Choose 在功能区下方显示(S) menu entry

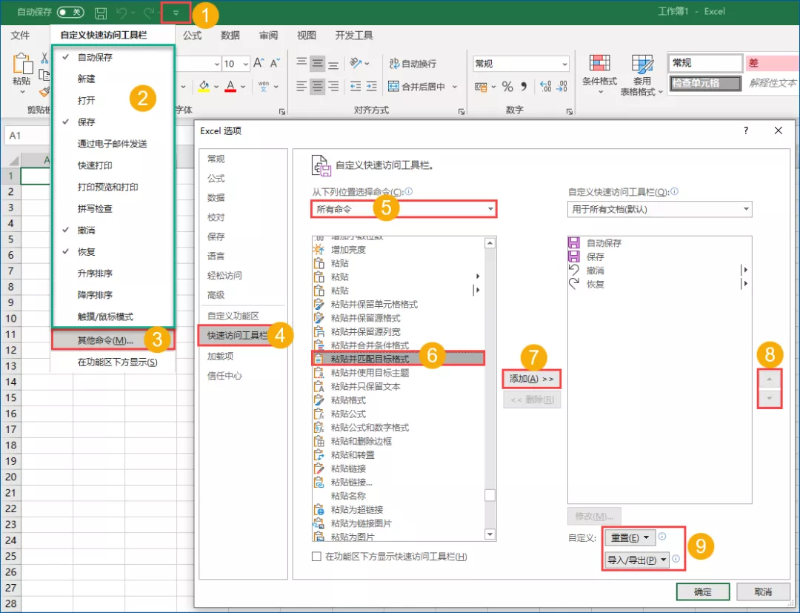coord(113,362)
